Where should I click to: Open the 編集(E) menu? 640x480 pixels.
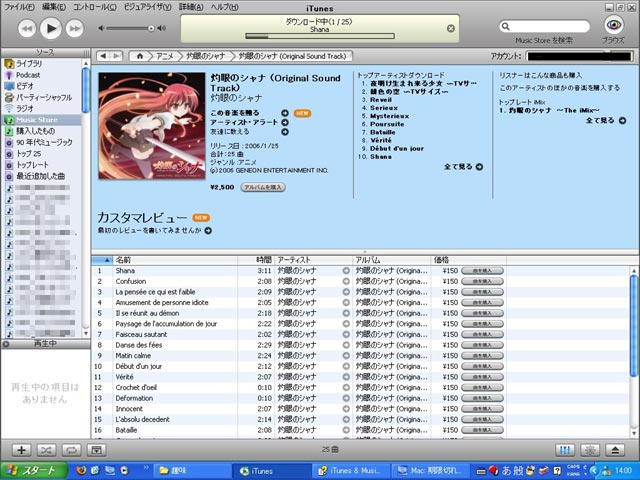click(x=54, y=7)
